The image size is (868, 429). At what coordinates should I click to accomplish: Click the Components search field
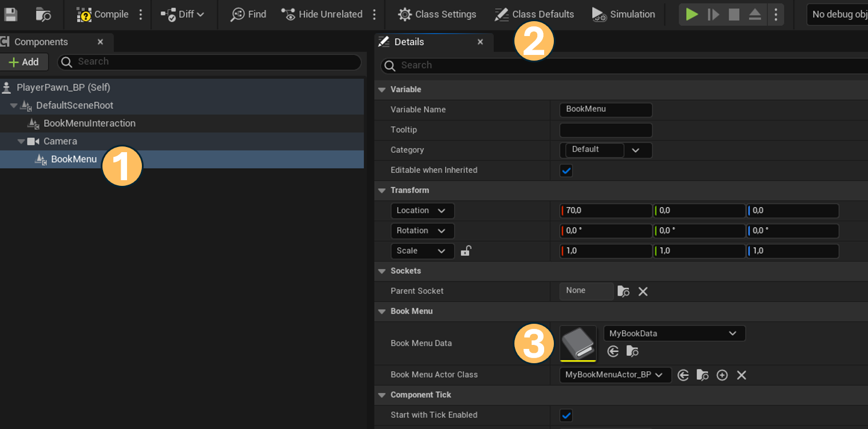pyautogui.click(x=209, y=62)
